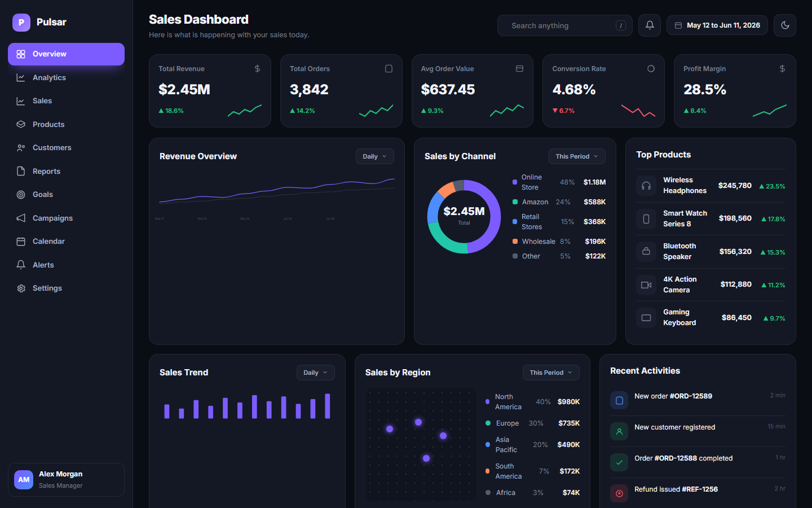Click North America region label
The image size is (812, 508).
[508, 402]
